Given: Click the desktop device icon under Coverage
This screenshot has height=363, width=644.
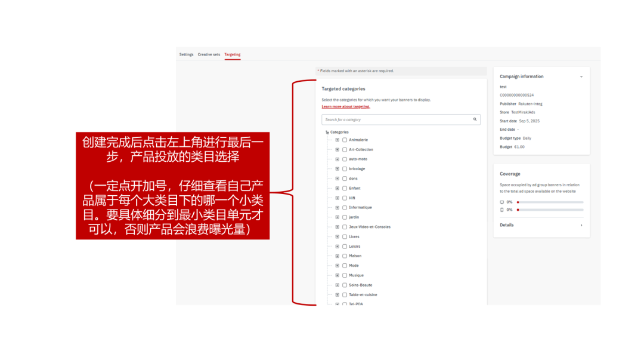Looking at the screenshot, I should point(502,202).
